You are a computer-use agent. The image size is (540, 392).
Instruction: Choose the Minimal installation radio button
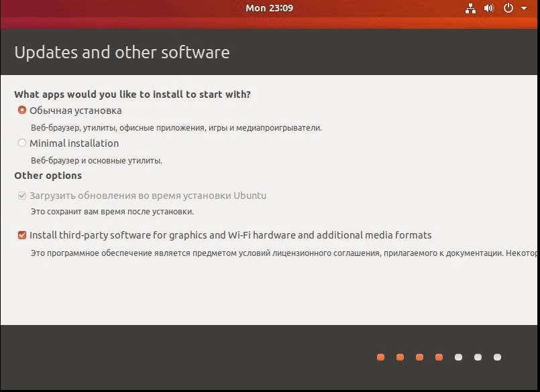(x=22, y=143)
